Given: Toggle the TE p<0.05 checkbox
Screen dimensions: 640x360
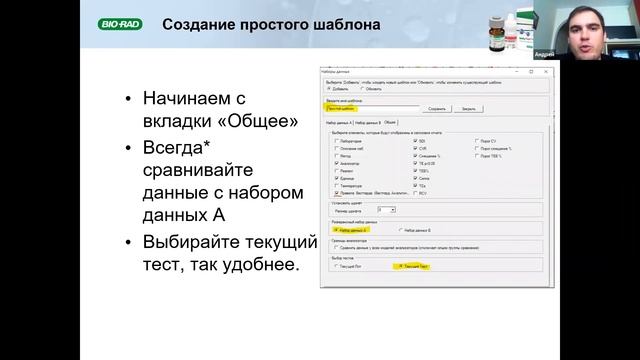Looking at the screenshot, I should point(416,163).
